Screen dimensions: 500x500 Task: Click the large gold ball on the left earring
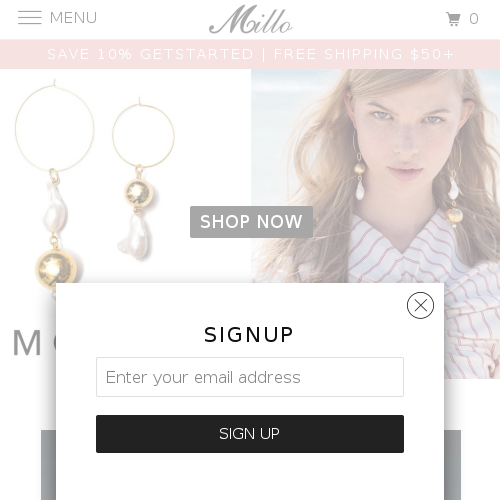56,269
